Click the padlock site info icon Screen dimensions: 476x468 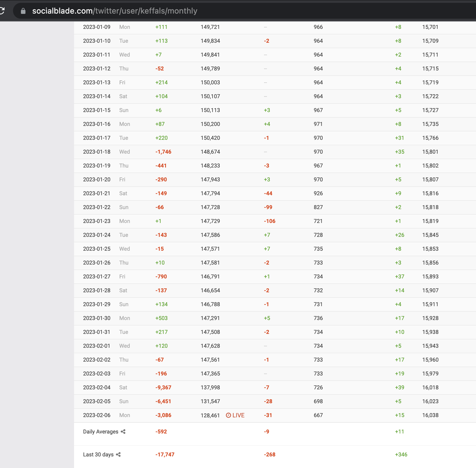(x=23, y=11)
